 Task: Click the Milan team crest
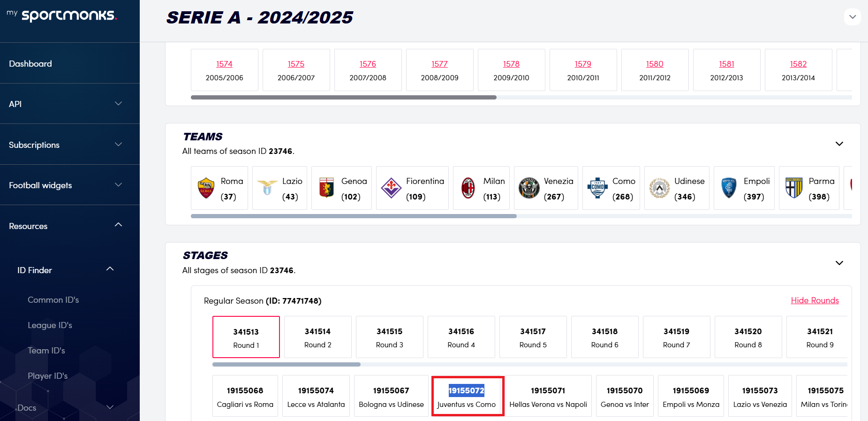pos(468,188)
